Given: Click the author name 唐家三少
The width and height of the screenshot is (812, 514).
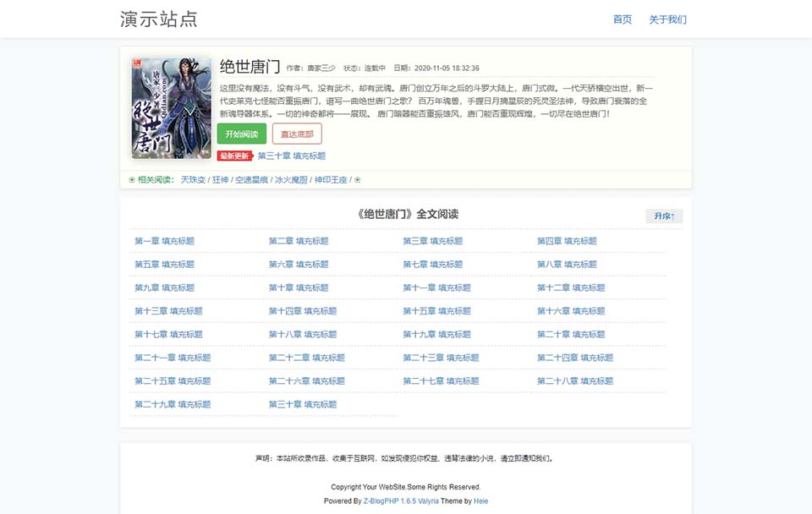Looking at the screenshot, I should pos(321,68).
